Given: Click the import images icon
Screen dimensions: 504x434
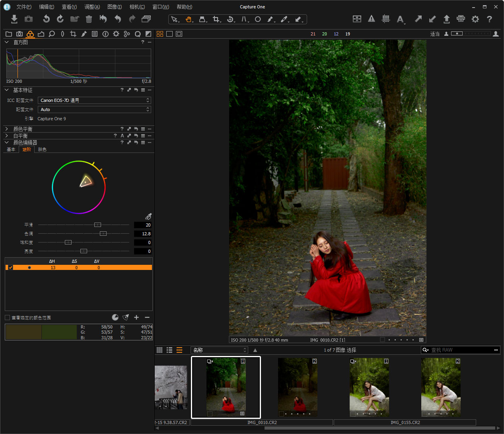Looking at the screenshot, I should [x=14, y=19].
